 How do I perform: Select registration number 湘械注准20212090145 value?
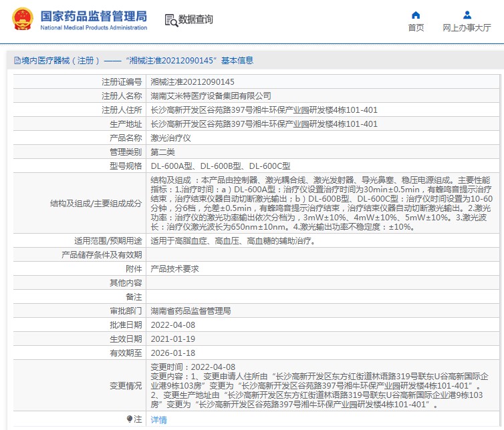point(193,82)
